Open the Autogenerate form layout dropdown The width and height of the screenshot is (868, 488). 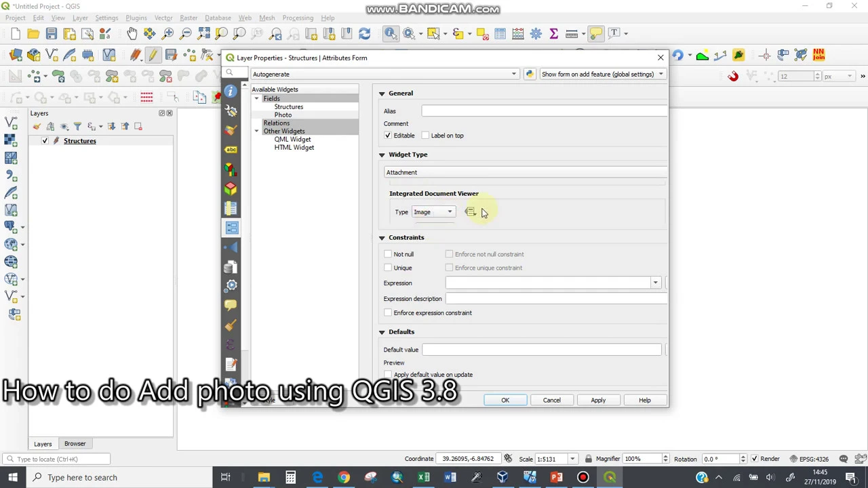[x=384, y=74]
